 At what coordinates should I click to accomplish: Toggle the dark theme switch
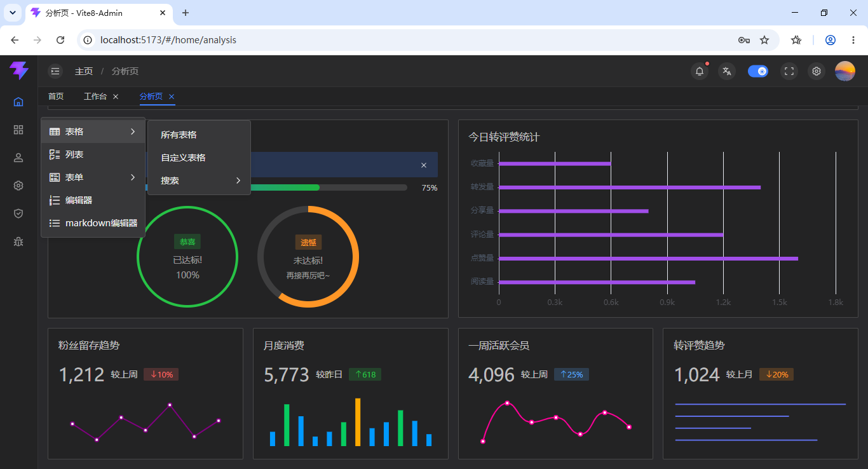point(758,71)
